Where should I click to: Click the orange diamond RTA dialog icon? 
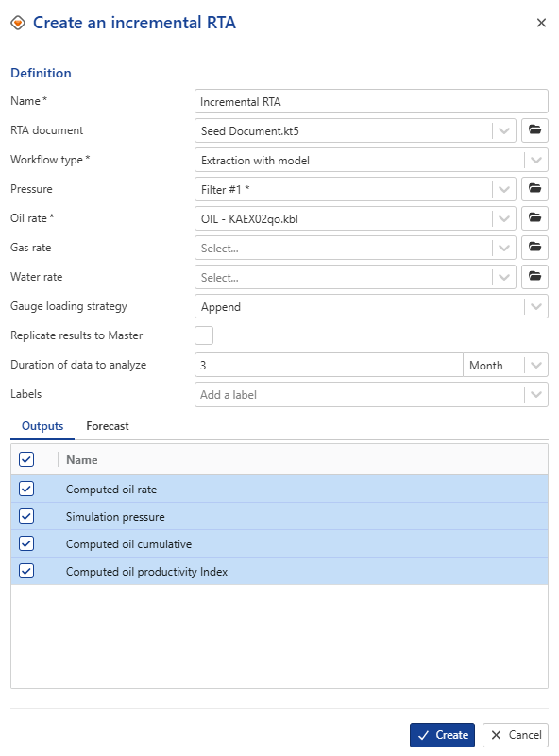coord(18,23)
